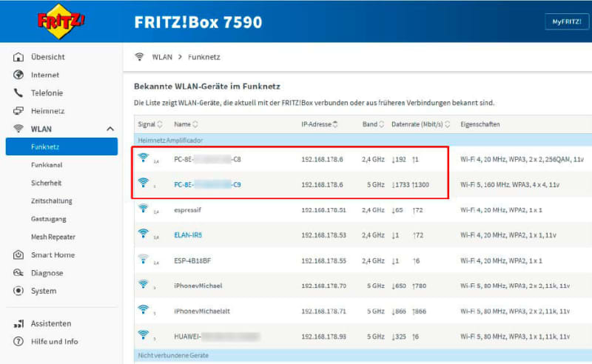Click IP address 192.168.178.71

tap(323, 311)
